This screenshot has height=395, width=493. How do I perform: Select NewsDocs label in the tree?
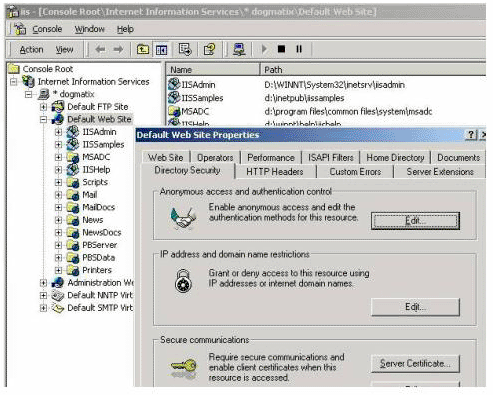102,232
